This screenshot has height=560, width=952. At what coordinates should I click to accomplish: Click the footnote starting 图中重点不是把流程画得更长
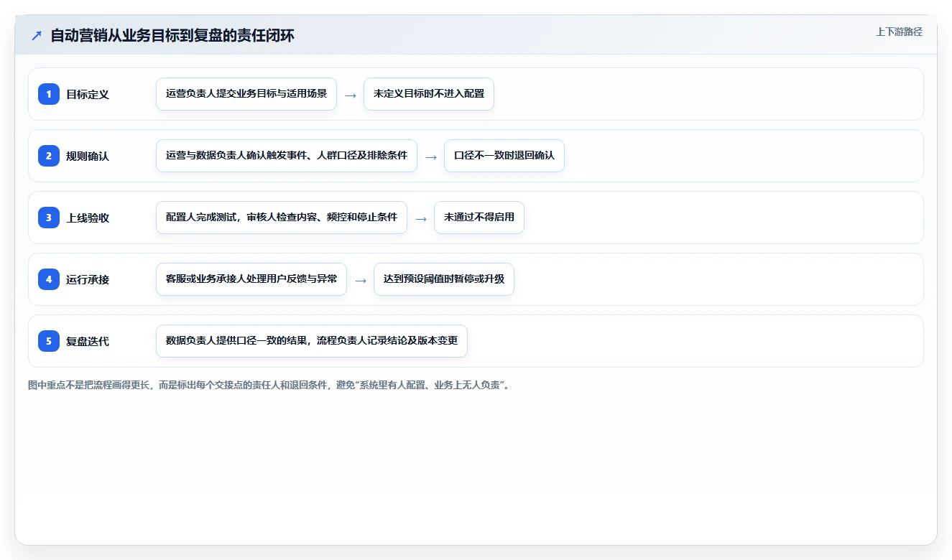tap(269, 386)
